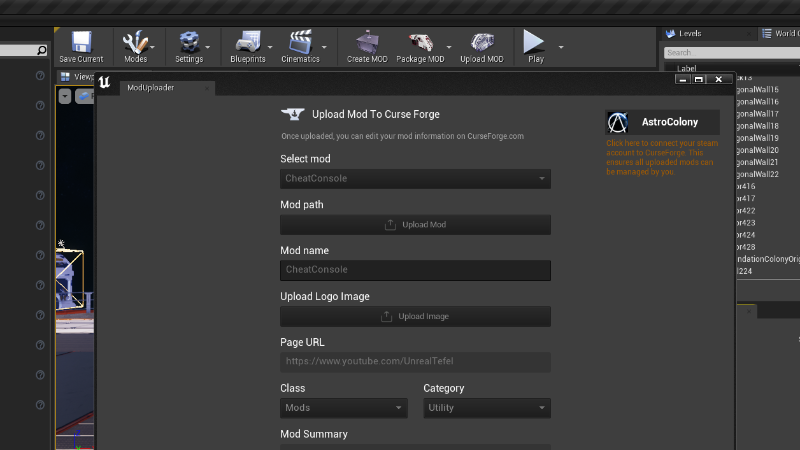Expand the Blueprints dropdown arrow
Viewport: 800px width, 450px height.
(270, 47)
